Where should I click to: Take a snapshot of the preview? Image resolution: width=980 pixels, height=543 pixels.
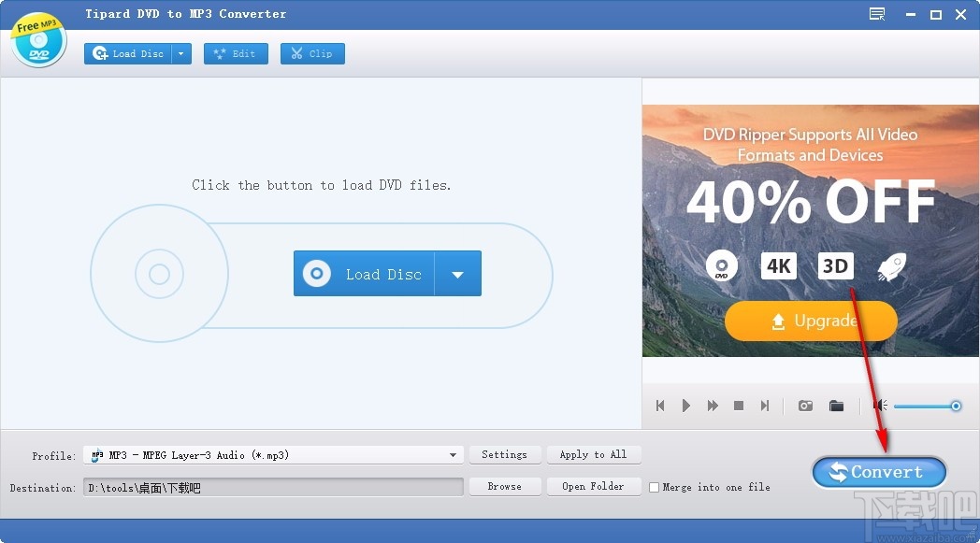pyautogui.click(x=804, y=406)
